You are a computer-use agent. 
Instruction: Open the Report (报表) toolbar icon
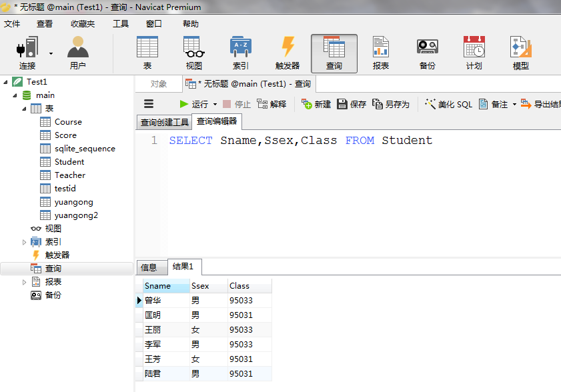381,53
